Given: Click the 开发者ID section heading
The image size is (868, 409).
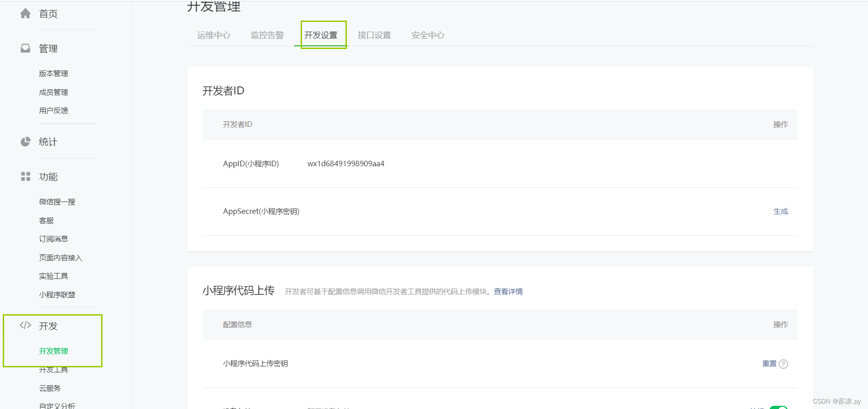Looking at the screenshot, I should pos(223,91).
